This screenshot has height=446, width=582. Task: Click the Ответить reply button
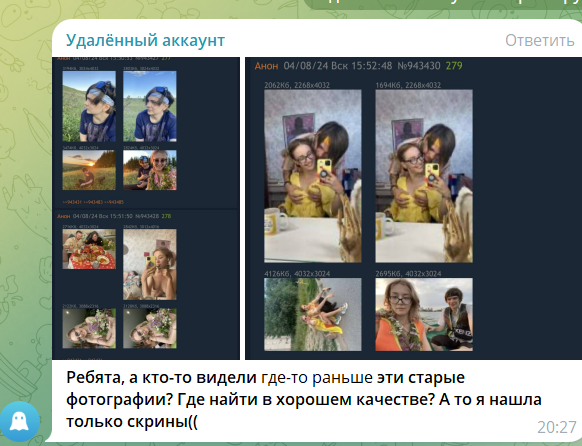pos(540,40)
